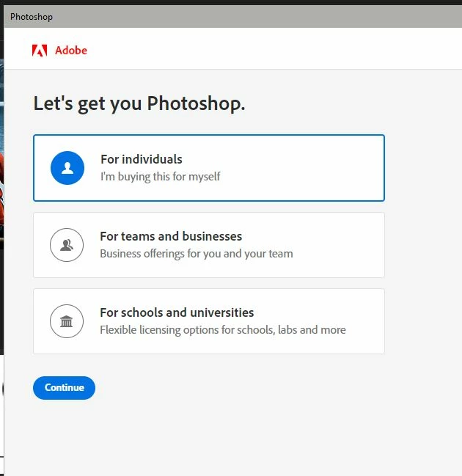
Task: Click the Adobe logo icon
Action: (40, 51)
